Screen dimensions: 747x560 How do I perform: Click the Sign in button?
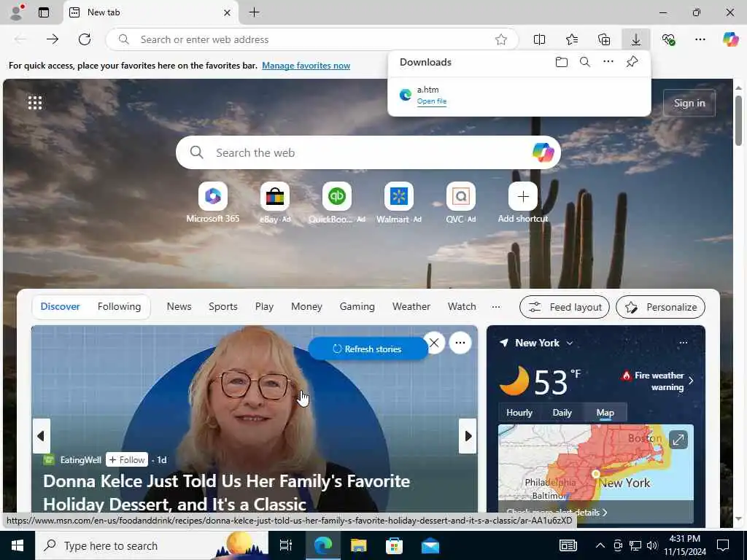tap(689, 103)
